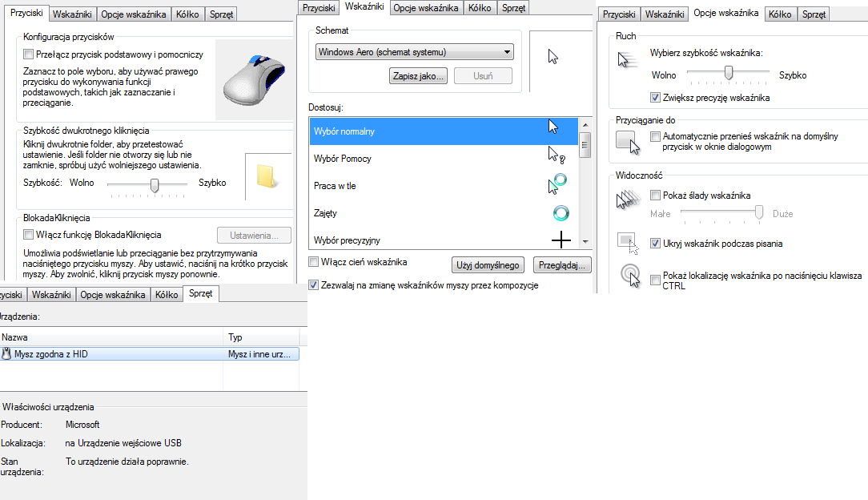Click the CTRL pointer location icon
The height and width of the screenshot is (500, 868).
pos(630,275)
